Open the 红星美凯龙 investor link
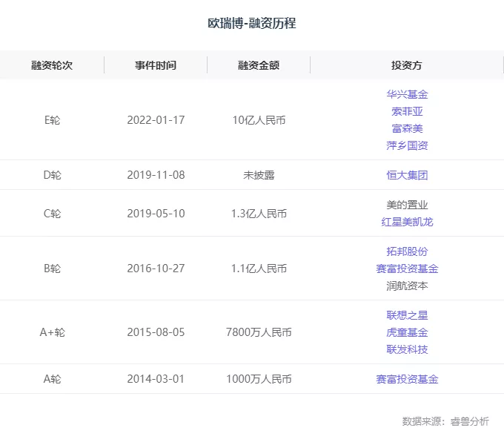The height and width of the screenshot is (448, 504). (x=407, y=222)
